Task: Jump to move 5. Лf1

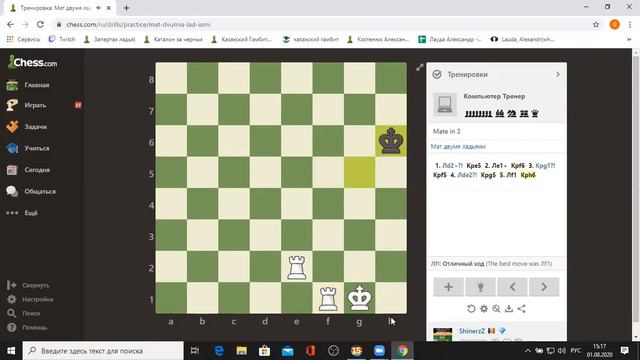Action: (x=511, y=175)
